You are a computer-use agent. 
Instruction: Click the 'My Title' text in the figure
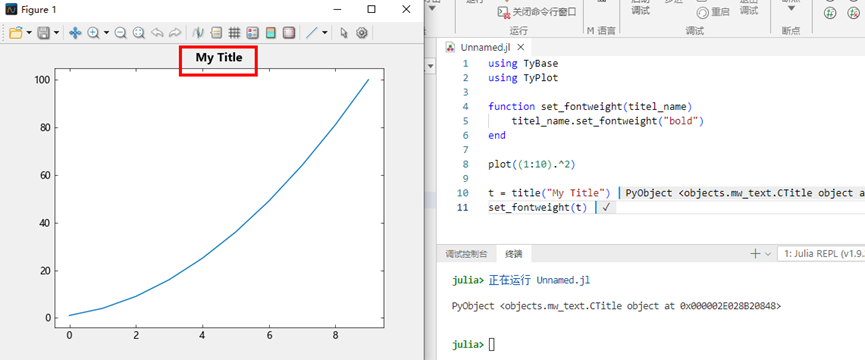pyautogui.click(x=218, y=57)
